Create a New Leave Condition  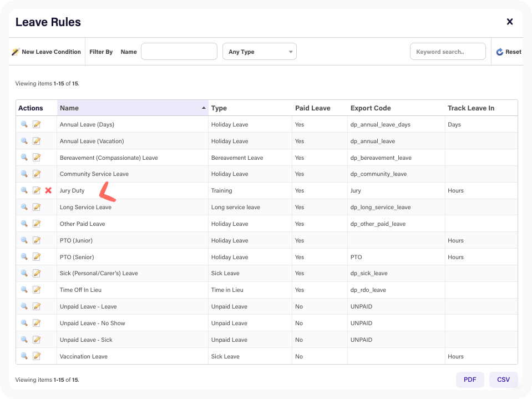click(46, 52)
